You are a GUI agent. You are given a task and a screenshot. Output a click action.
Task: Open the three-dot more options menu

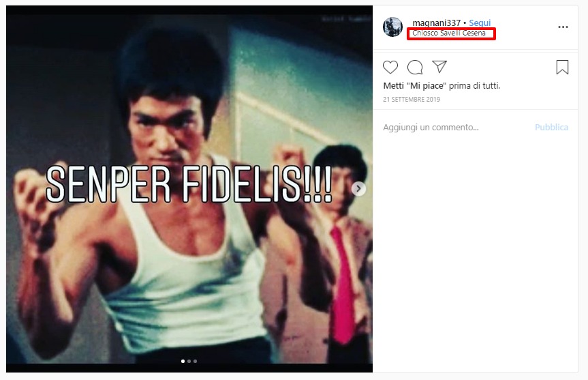(x=563, y=27)
